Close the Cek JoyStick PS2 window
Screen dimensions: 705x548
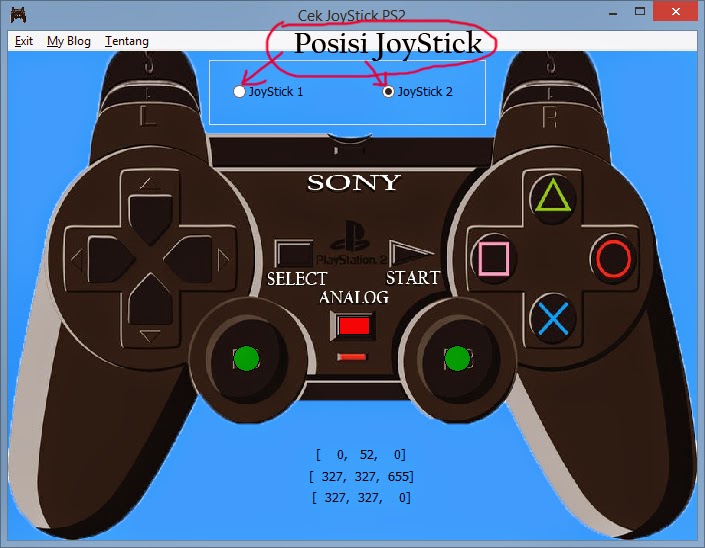click(675, 12)
